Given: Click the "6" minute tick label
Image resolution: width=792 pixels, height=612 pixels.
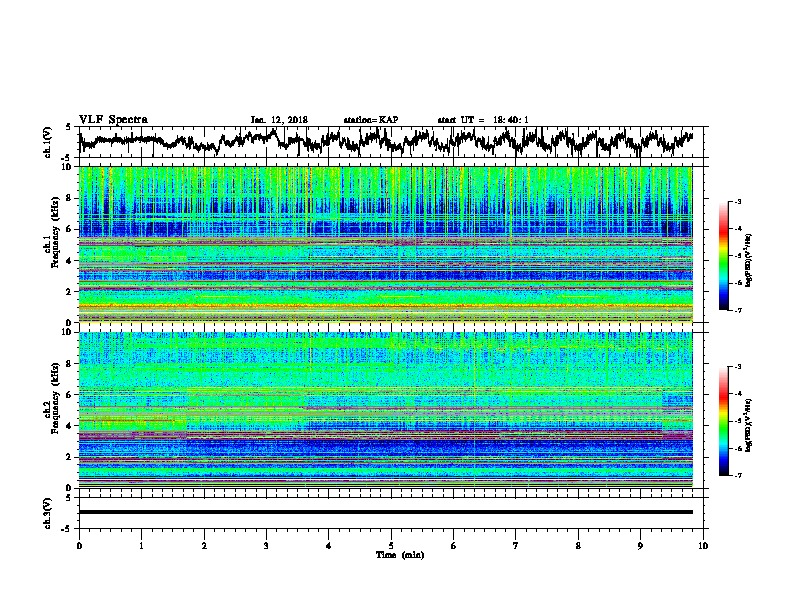Looking at the screenshot, I should (x=454, y=546).
